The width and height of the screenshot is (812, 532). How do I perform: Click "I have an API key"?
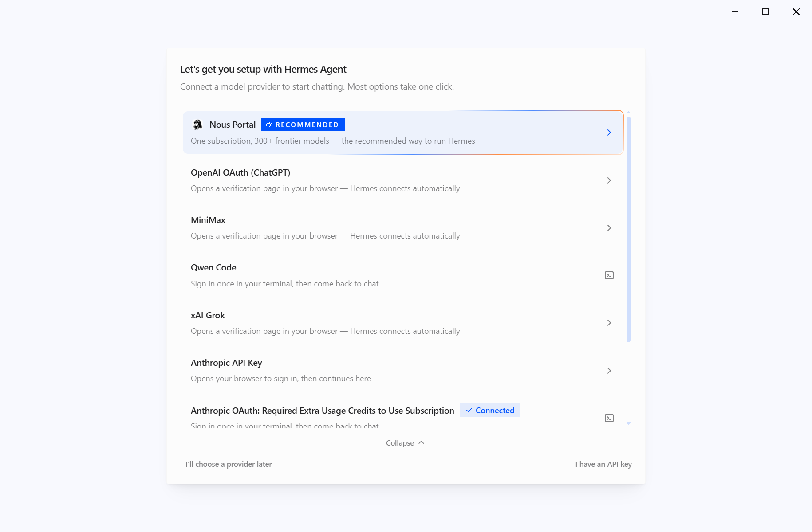click(x=603, y=464)
